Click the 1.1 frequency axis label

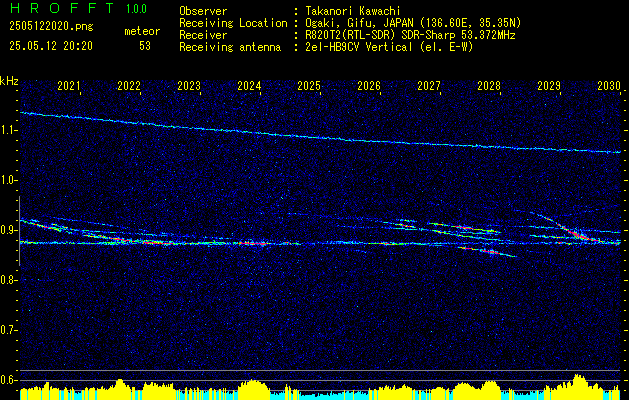point(9,130)
